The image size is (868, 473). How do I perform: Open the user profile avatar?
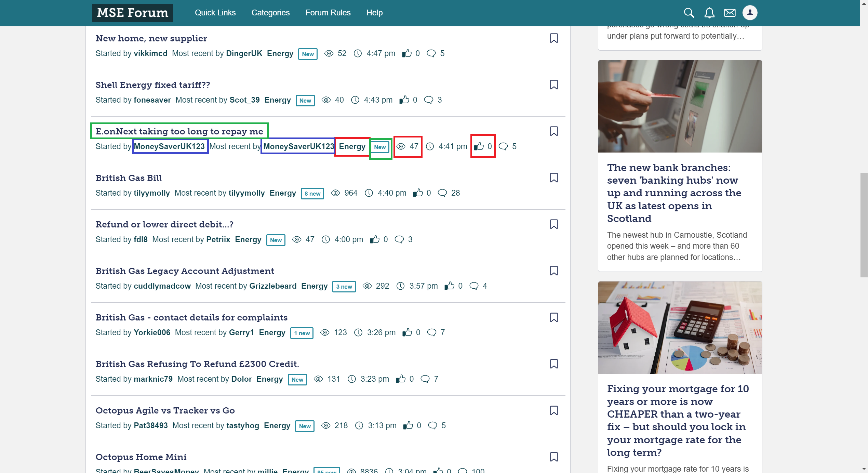[750, 13]
